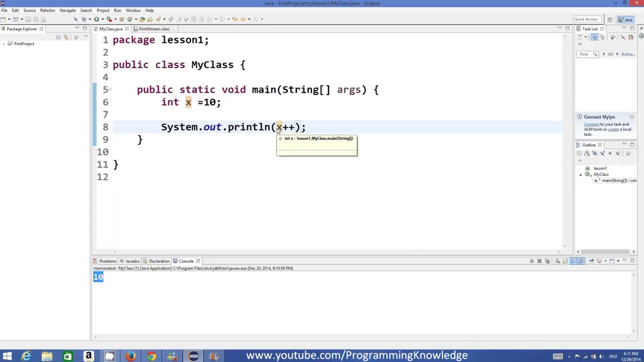The width and height of the screenshot is (644, 362).
Task: Click the New Java Class toolbar icon
Action: click(x=130, y=19)
